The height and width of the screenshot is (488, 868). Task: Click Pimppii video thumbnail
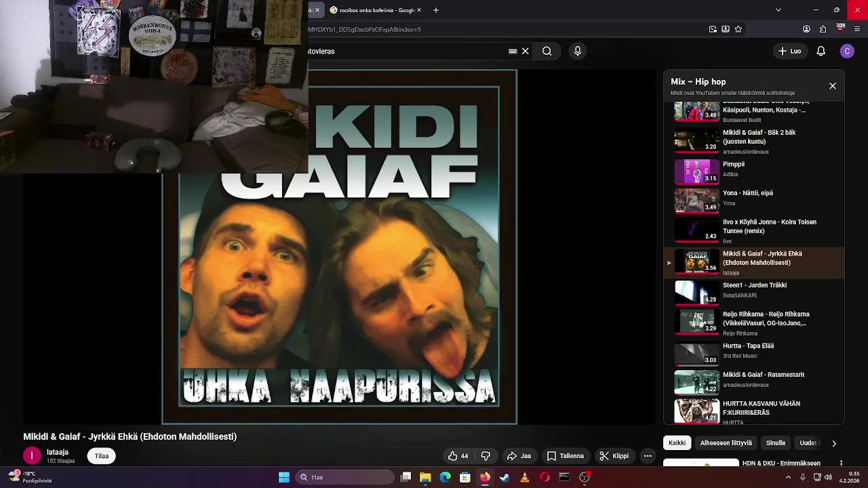point(696,171)
